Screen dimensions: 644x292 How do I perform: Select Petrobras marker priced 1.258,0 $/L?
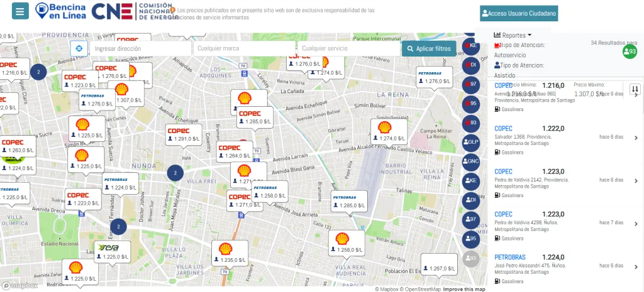[x=270, y=192]
